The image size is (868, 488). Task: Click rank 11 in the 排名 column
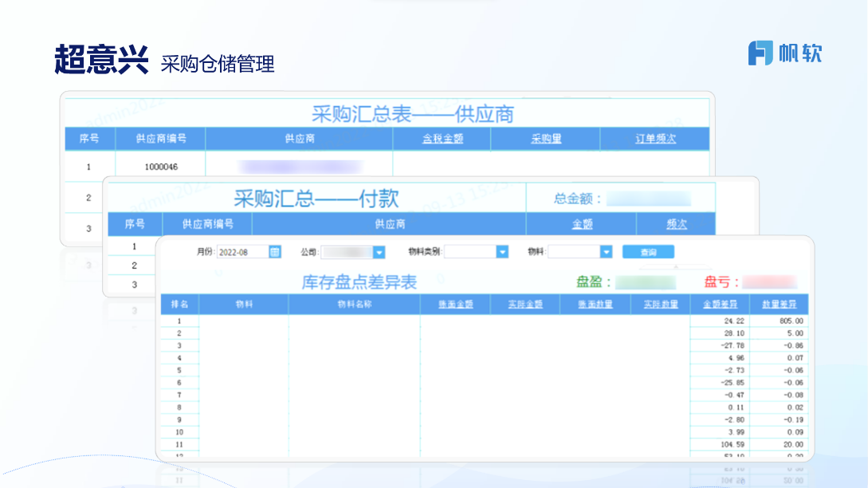coord(179,444)
